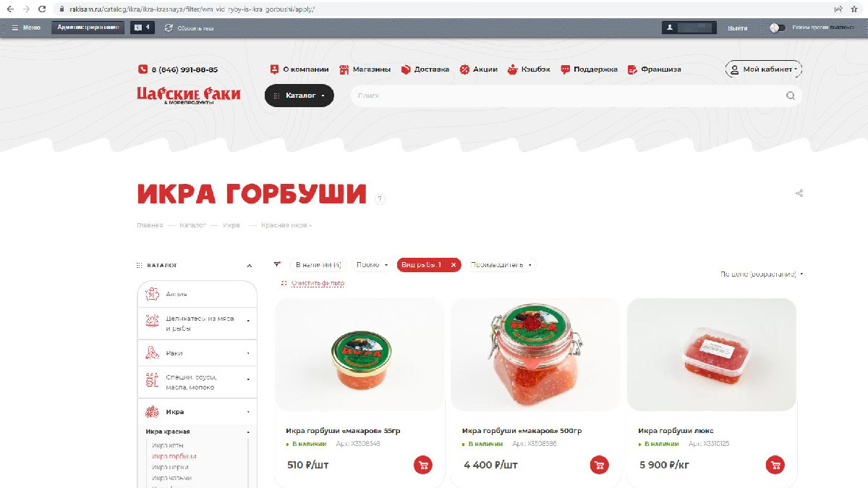The height and width of the screenshot is (488, 868).
Task: Add Икра горбуши люкс to cart
Action: 775,465
